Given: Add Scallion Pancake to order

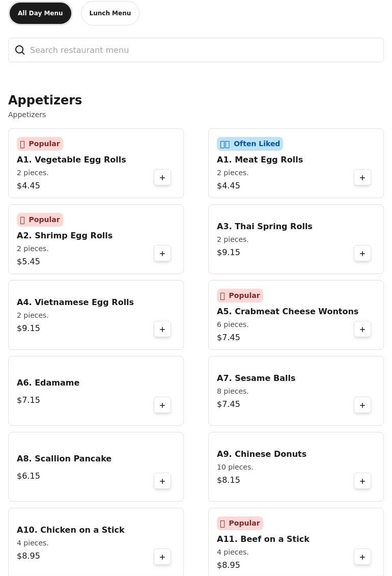Looking at the screenshot, I should point(162,481).
